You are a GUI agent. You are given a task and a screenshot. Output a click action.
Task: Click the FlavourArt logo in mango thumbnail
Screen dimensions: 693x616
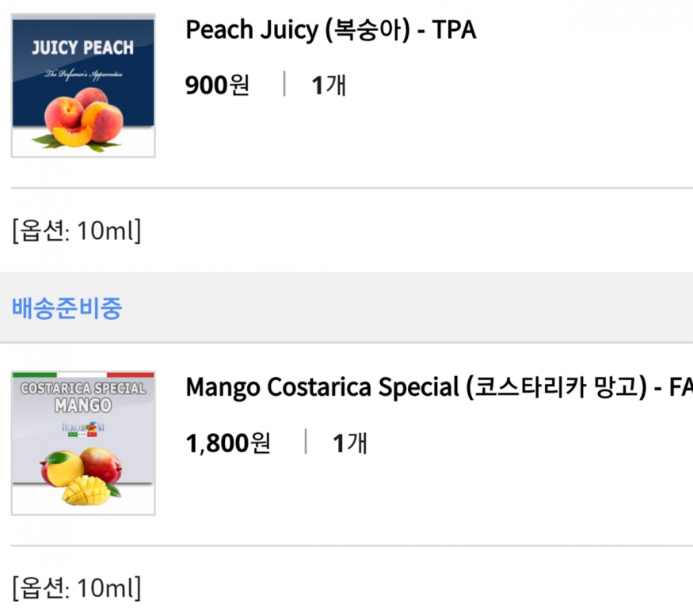[83, 428]
